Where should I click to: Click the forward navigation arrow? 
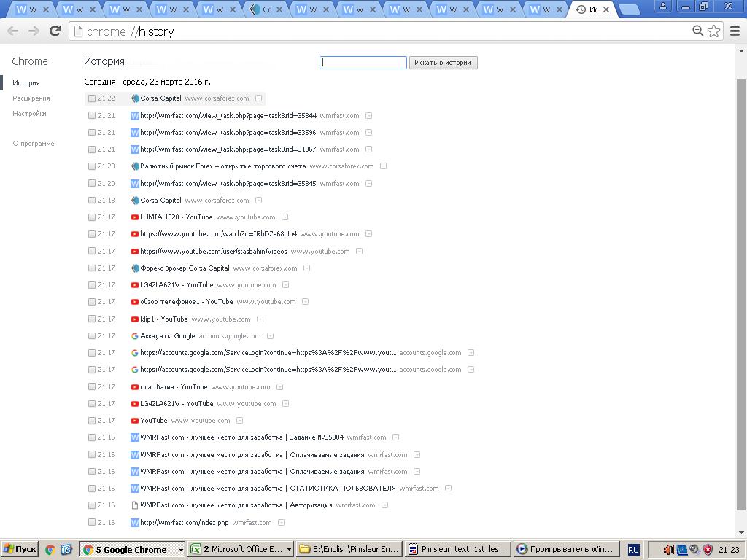coord(34,31)
